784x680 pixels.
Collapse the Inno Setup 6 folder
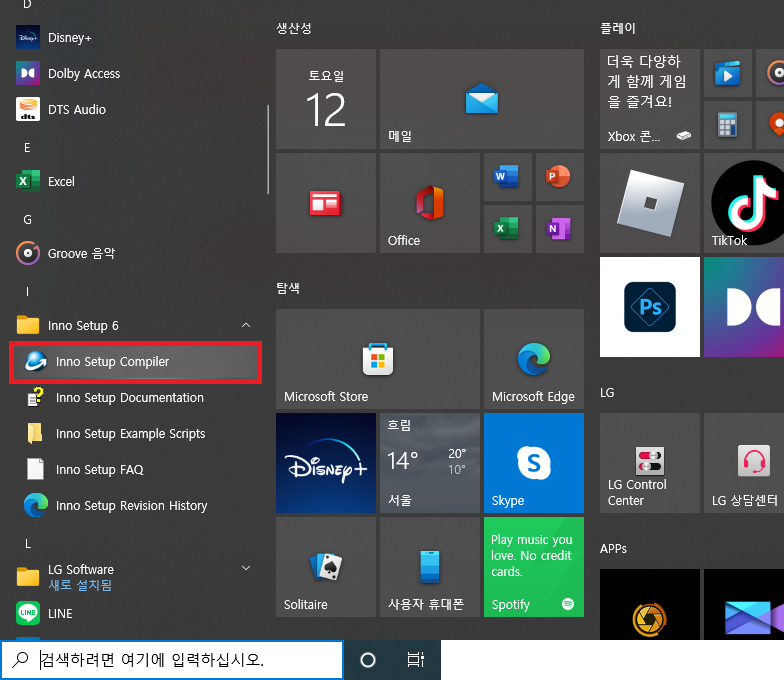click(x=135, y=326)
